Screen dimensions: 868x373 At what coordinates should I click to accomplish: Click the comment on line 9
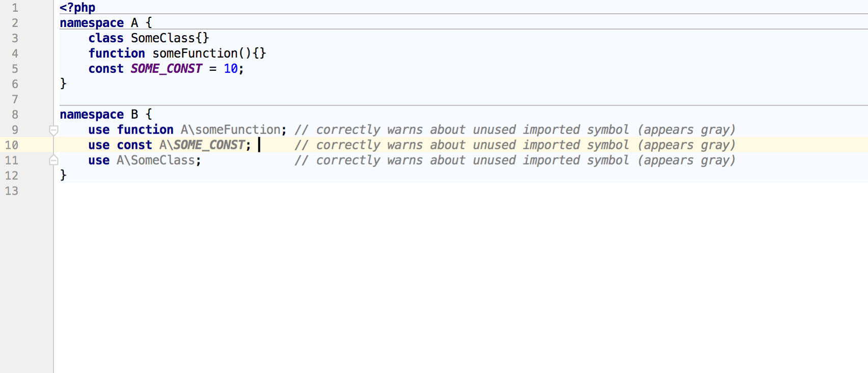514,130
